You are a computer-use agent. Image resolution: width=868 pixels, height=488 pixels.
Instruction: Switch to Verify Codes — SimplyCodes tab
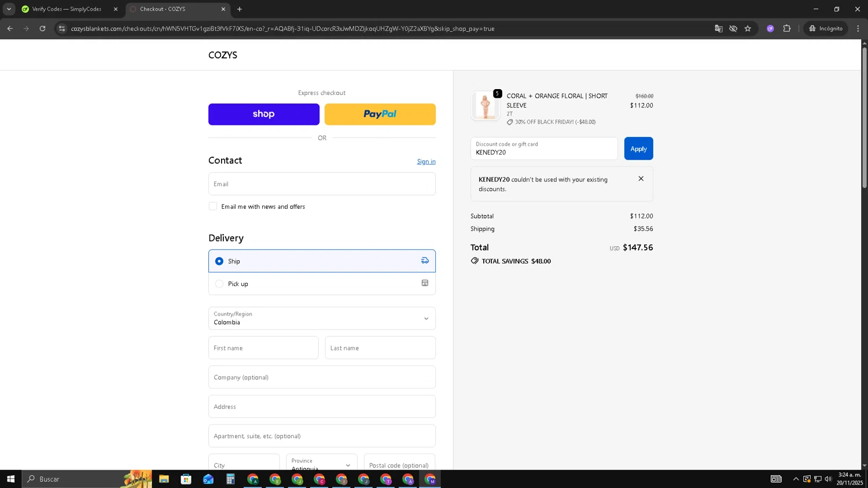[x=67, y=9]
